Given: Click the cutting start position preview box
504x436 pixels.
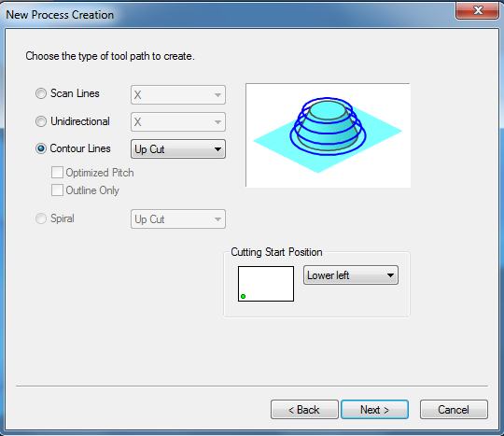Looking at the screenshot, I should tap(266, 284).
